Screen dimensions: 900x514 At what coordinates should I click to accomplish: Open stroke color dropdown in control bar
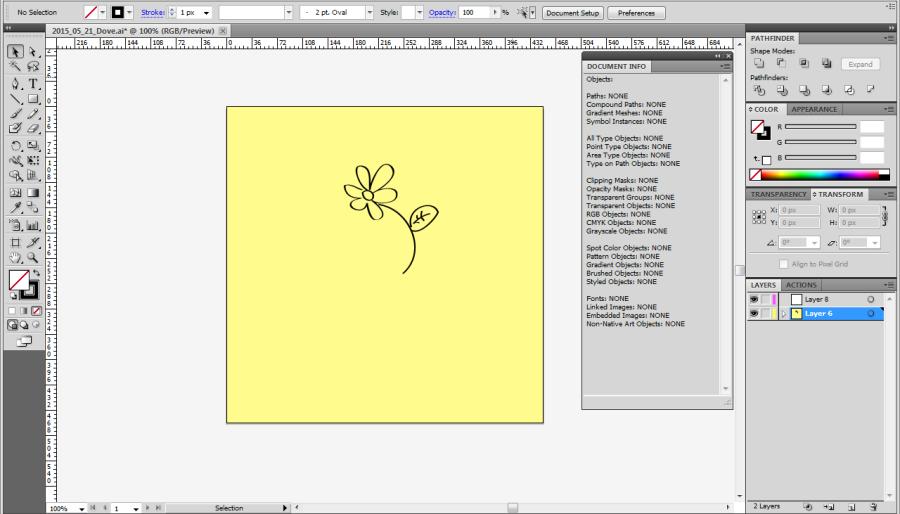(x=130, y=12)
